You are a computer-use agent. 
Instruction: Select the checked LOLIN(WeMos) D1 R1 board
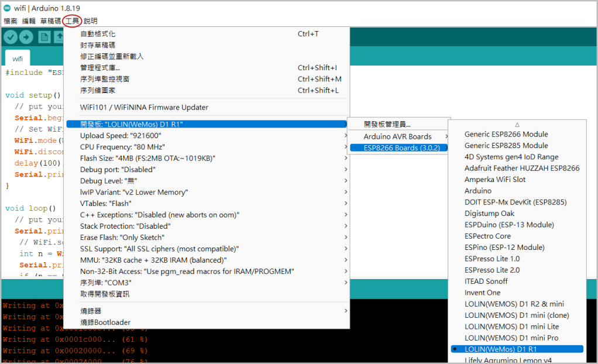pyautogui.click(x=500, y=349)
